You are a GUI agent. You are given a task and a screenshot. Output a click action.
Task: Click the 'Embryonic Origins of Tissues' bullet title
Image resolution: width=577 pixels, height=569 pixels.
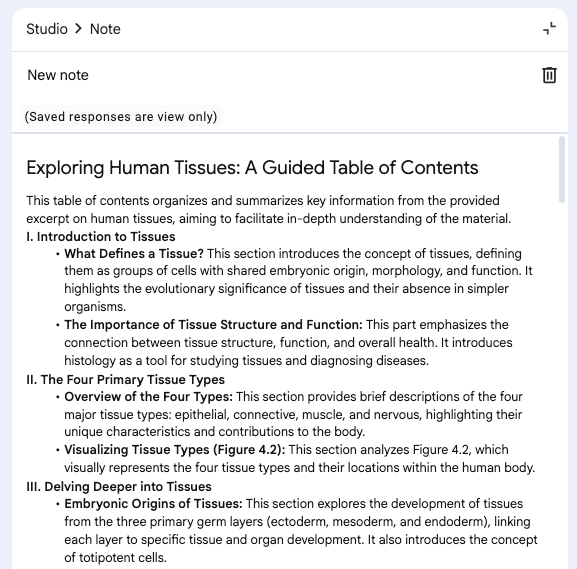[153, 504]
